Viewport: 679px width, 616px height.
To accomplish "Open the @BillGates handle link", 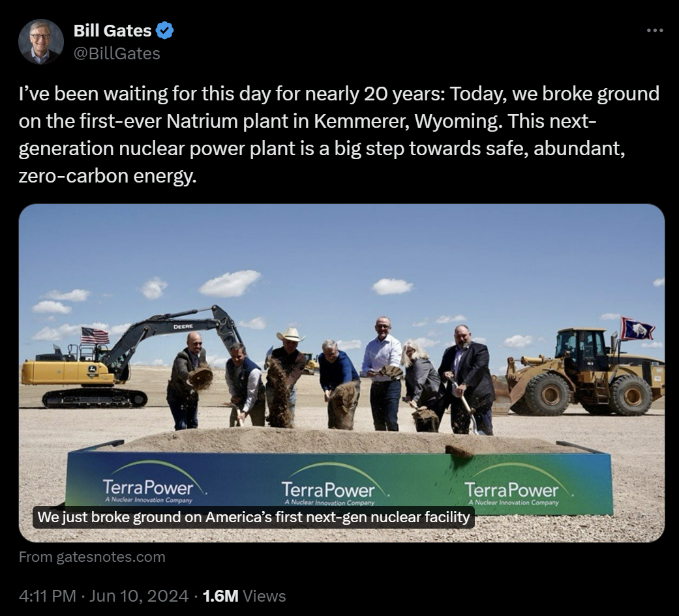I will pyautogui.click(x=117, y=53).
